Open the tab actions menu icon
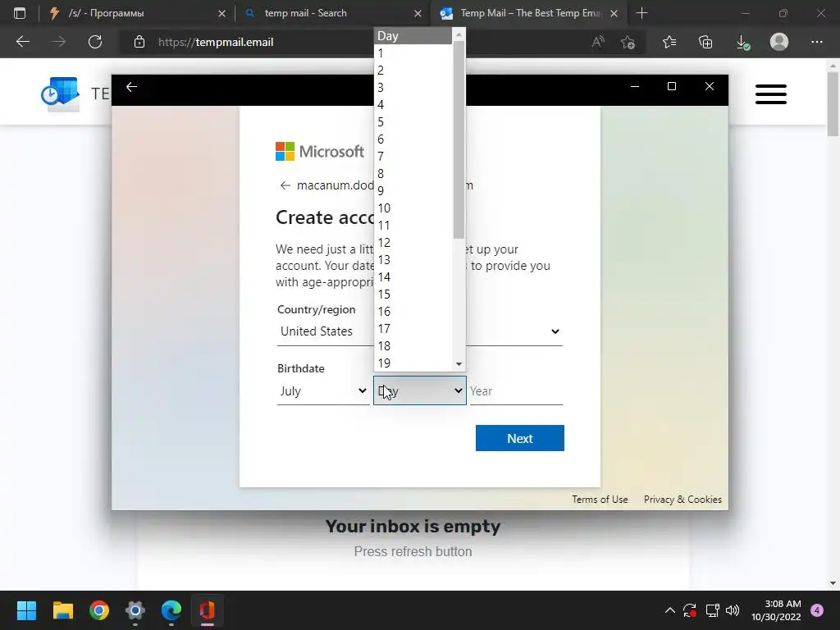The width and height of the screenshot is (840, 630). [x=20, y=13]
